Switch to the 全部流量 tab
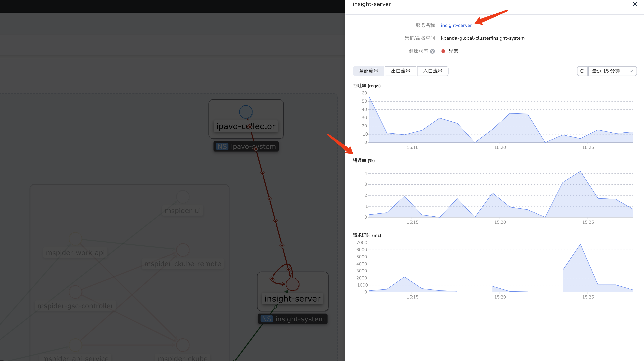The width and height of the screenshot is (644, 361). coord(368,71)
